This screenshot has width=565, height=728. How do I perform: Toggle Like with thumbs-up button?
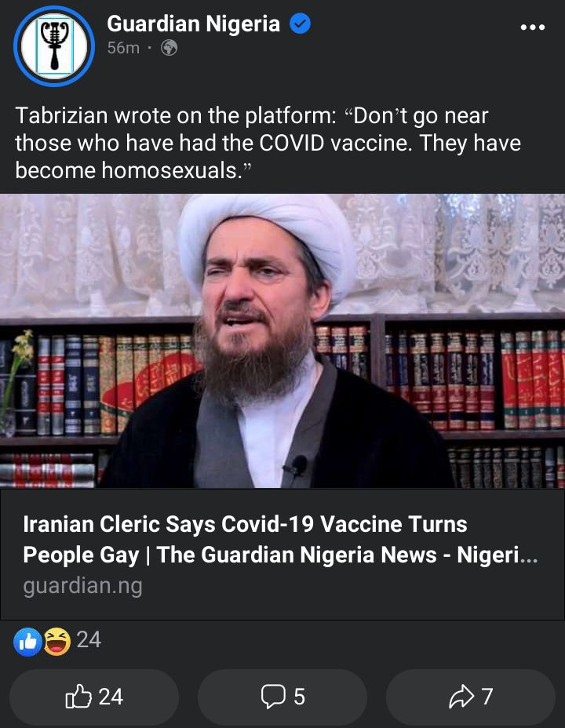tap(94, 697)
